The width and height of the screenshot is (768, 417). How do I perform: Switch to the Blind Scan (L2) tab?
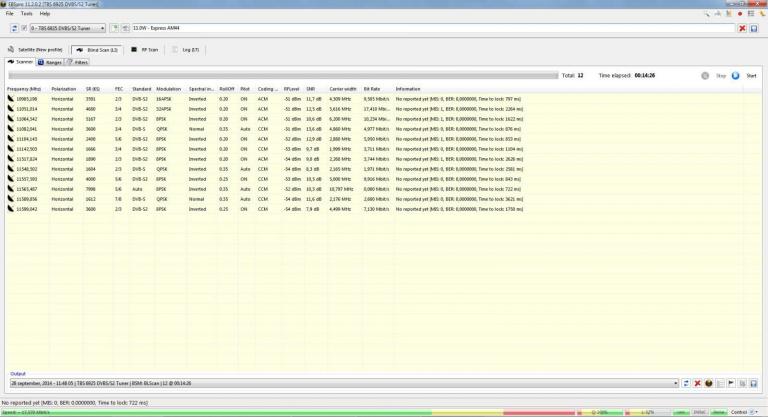95,49
